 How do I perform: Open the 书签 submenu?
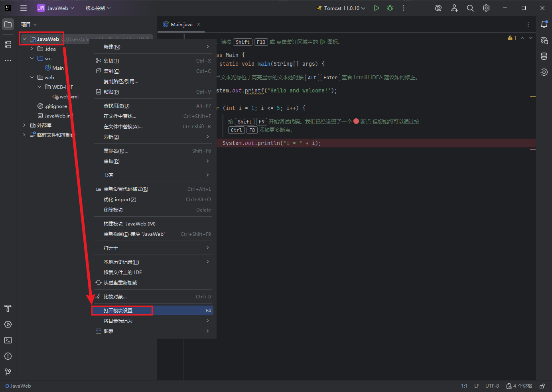[154, 175]
